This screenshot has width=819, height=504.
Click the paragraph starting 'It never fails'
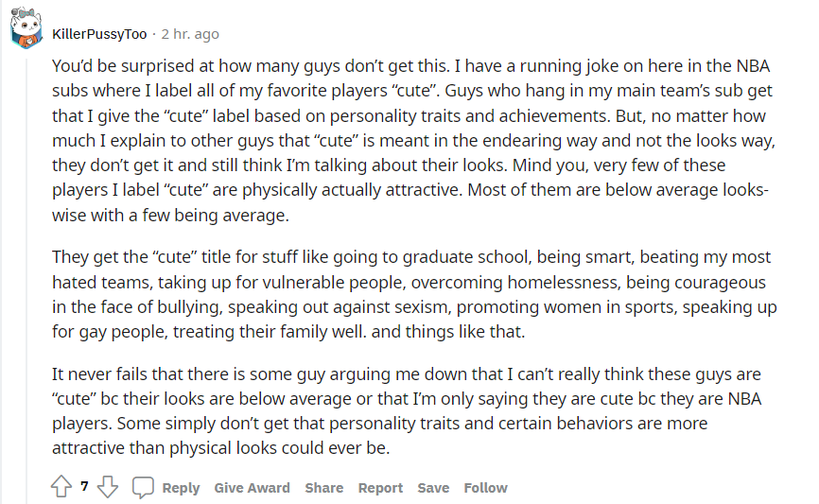(x=407, y=411)
